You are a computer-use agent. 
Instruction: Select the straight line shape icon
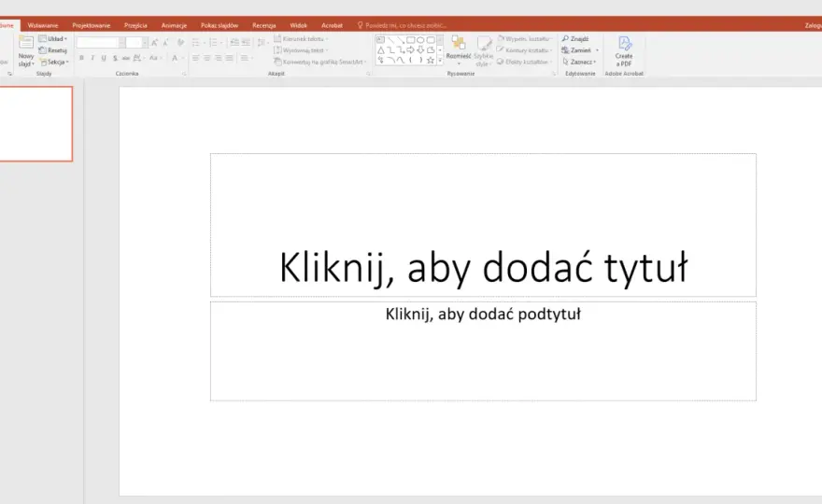pos(390,40)
